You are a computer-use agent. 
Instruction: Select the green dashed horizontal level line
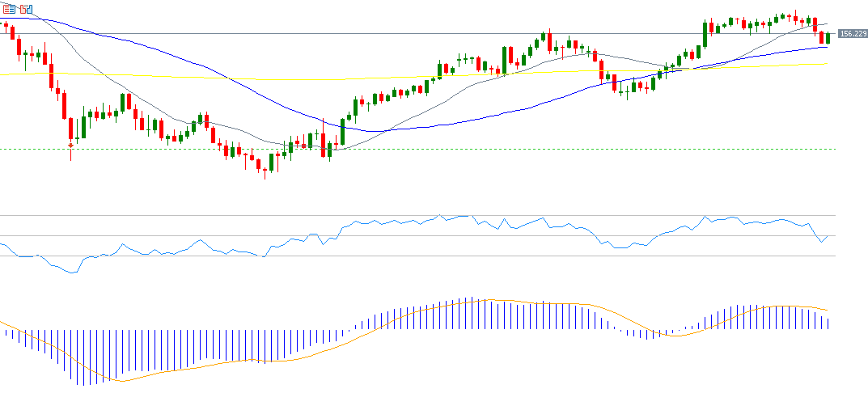click(x=485, y=149)
